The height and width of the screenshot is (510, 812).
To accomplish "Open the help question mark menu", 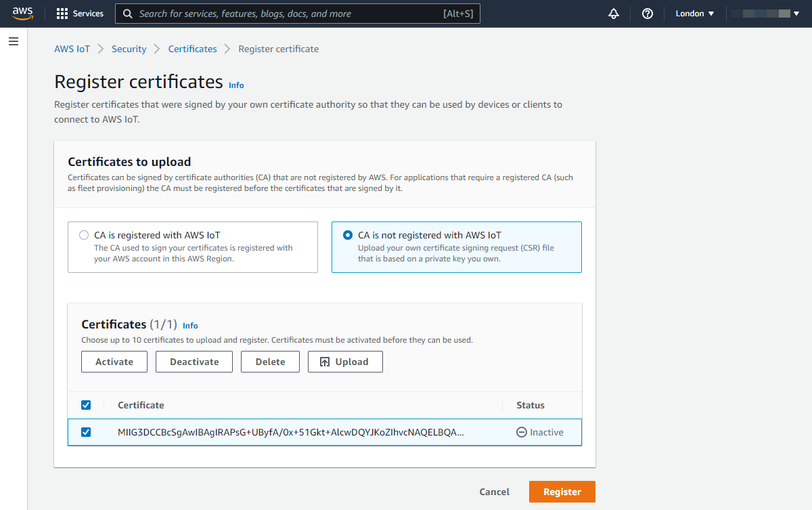I will (x=648, y=14).
